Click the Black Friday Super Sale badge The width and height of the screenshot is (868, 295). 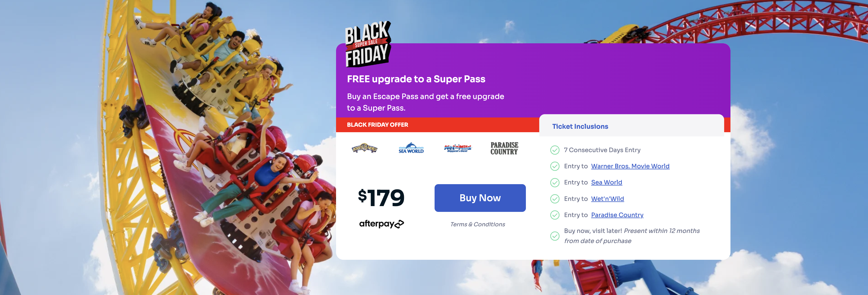pos(368,44)
